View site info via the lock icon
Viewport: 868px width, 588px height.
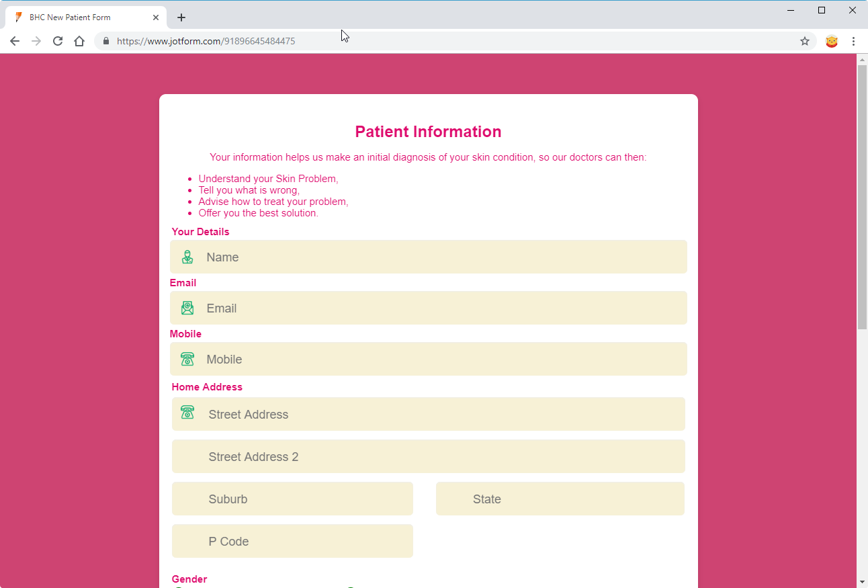tap(105, 41)
